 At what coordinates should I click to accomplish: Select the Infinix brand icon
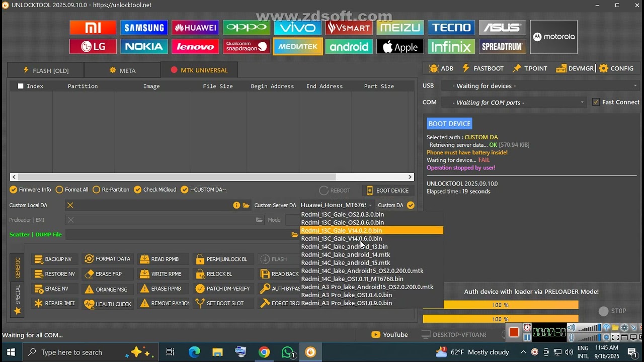[451, 47]
